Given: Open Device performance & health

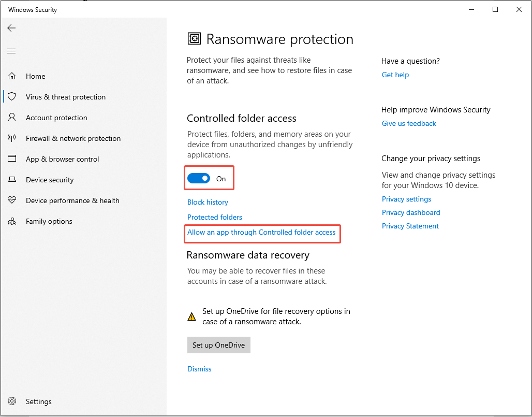Looking at the screenshot, I should [12, 200].
